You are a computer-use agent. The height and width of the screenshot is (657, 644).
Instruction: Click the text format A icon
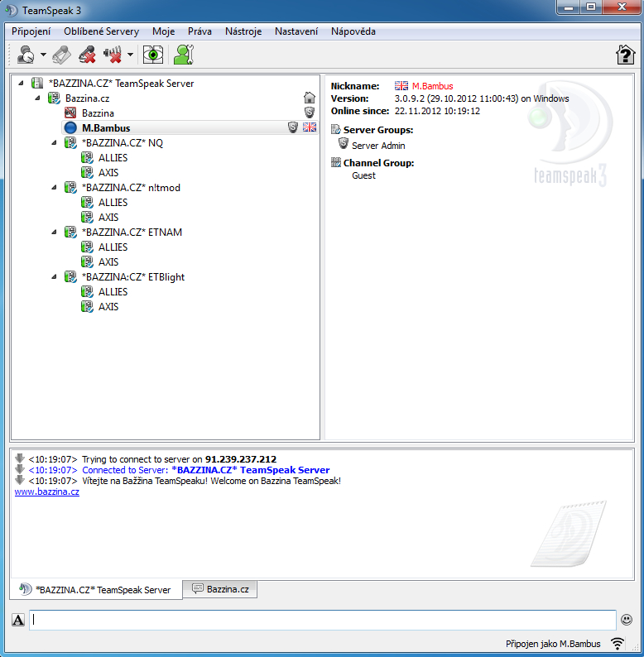[18, 620]
